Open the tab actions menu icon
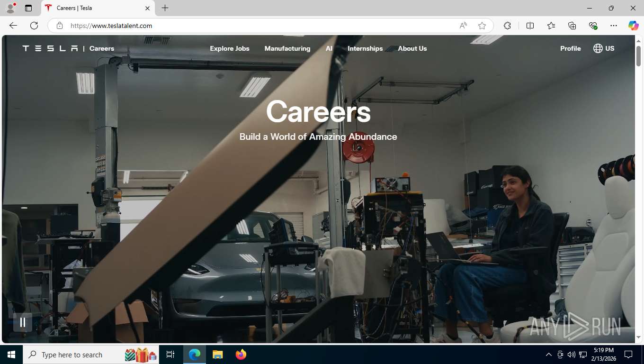 (x=28, y=8)
